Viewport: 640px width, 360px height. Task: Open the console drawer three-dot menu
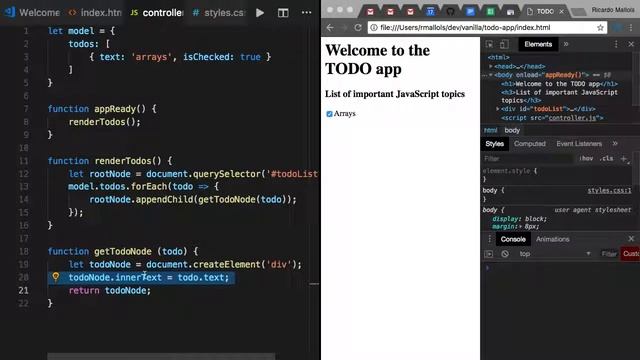(489, 239)
